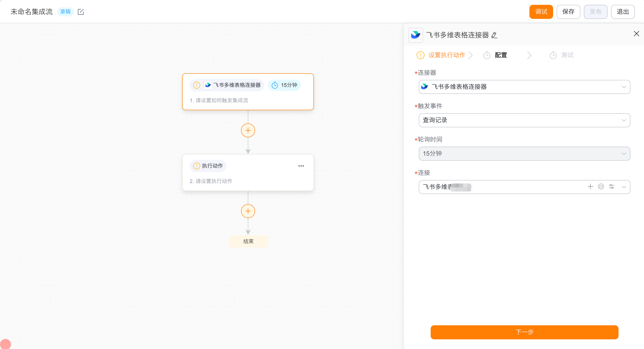This screenshot has width=644, height=349.
Task: Expand the 连接器 dropdown
Action: click(x=524, y=87)
